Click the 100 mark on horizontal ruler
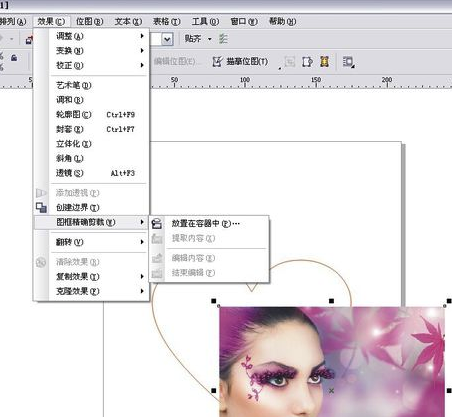Viewport: 452px width, 417px height. [x=245, y=80]
